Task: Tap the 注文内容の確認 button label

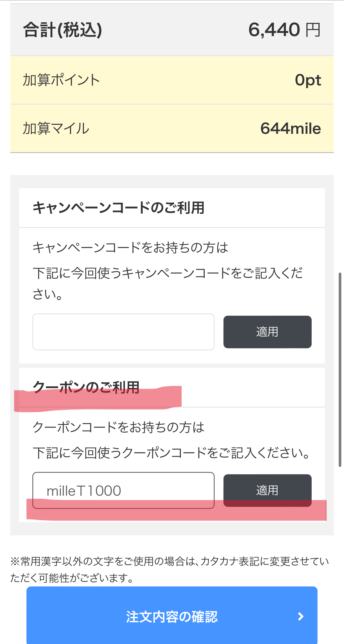Action: click(172, 616)
